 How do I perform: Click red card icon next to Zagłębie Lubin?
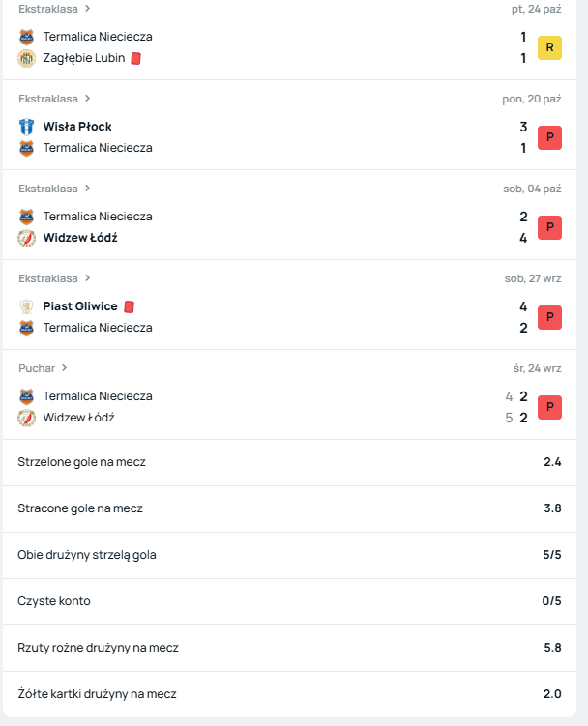coord(136,58)
